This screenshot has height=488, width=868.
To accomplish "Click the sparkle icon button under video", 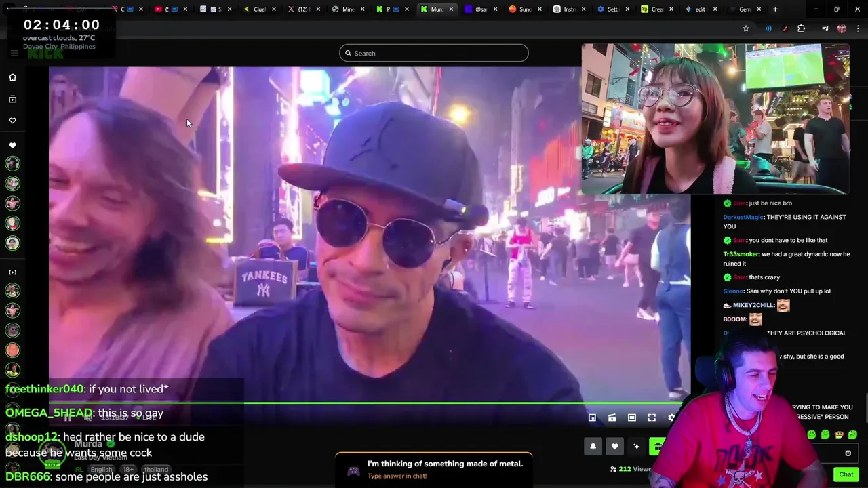I will click(636, 446).
